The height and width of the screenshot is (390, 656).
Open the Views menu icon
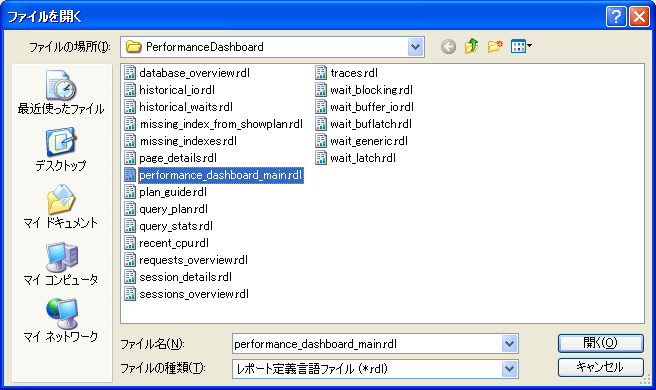pyautogui.click(x=521, y=46)
